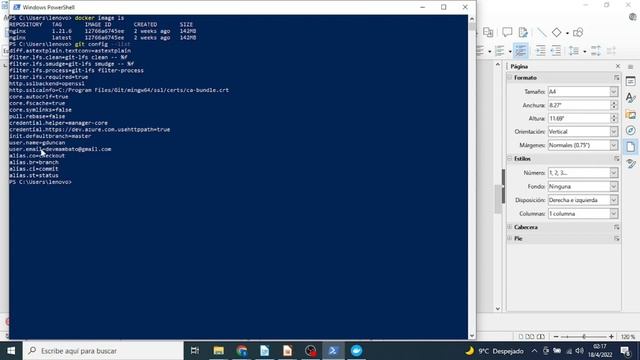Click the track changes icon in Writer
The width and height of the screenshot is (640, 360).
[x=523, y=32]
